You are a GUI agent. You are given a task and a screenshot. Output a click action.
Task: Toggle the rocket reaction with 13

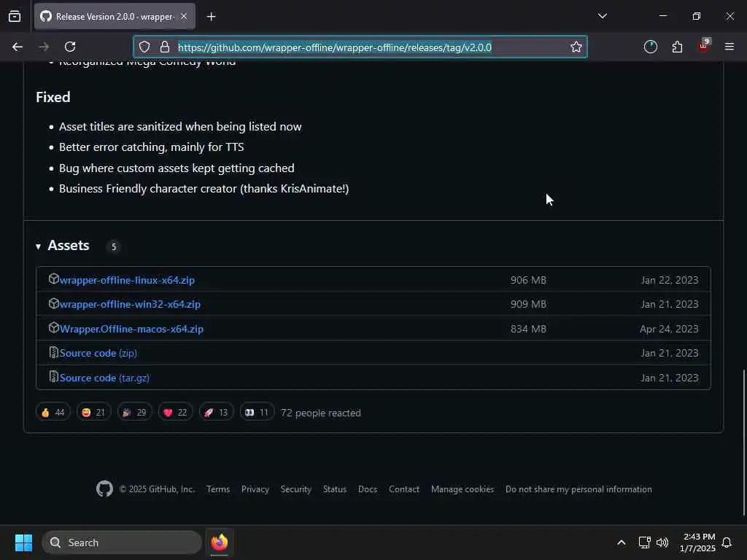(x=216, y=413)
